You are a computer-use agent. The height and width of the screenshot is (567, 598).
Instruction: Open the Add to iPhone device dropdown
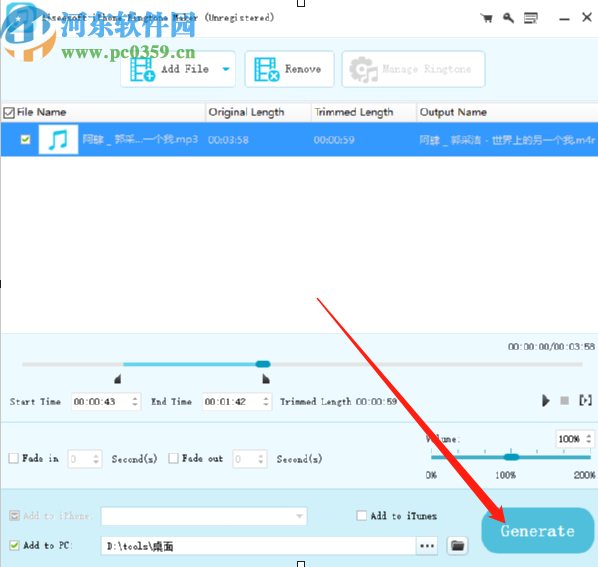click(204, 516)
